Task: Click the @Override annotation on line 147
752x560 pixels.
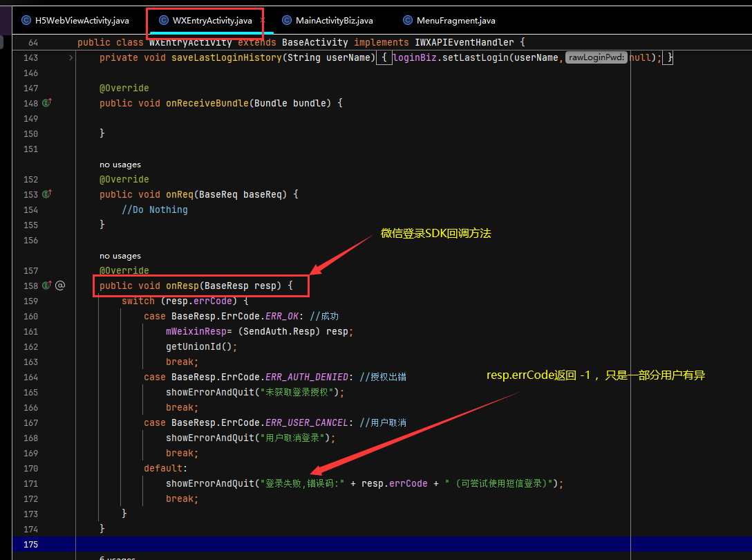Action: click(124, 88)
